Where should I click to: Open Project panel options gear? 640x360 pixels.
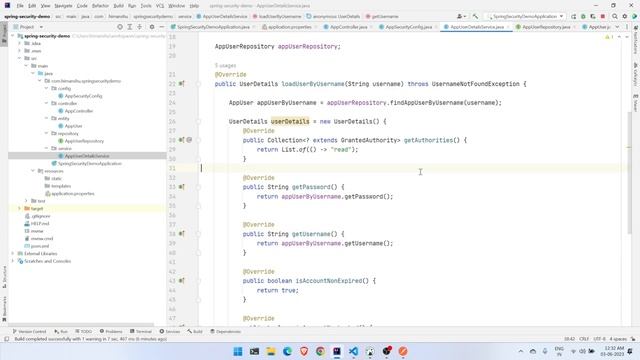tap(152, 27)
